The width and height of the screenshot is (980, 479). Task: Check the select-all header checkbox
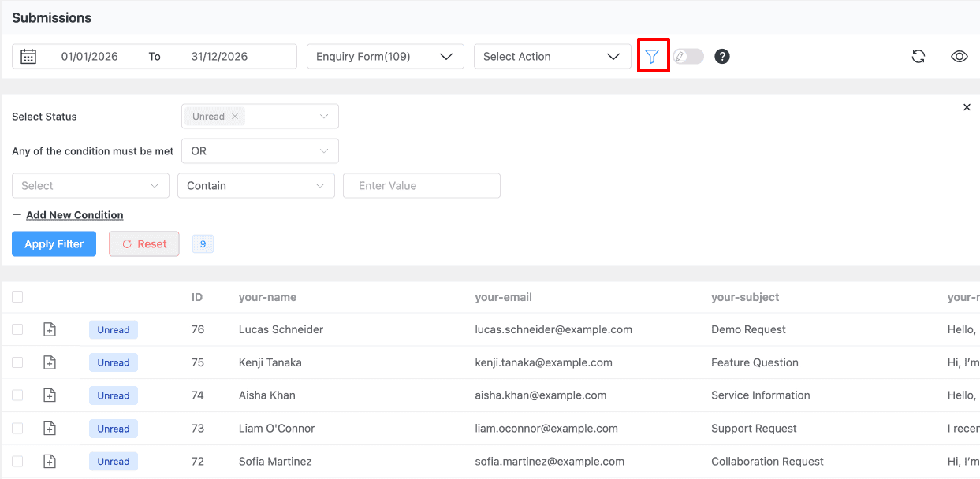click(17, 297)
